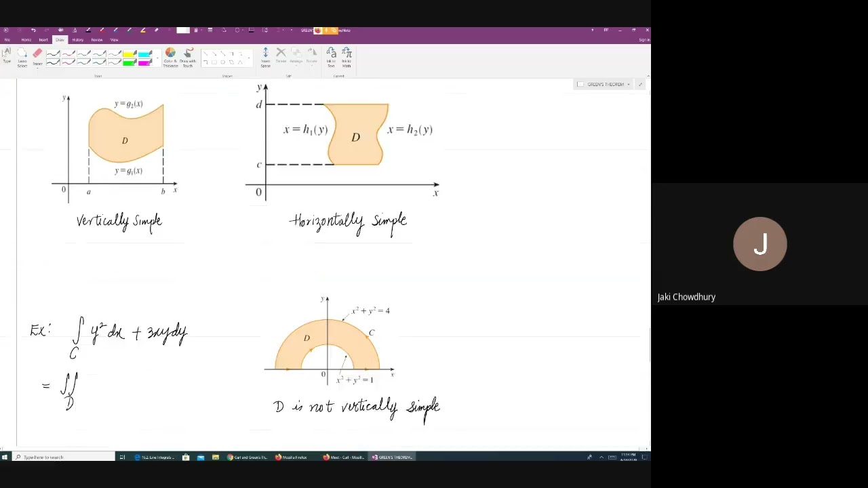The image size is (868, 488).
Task: Select the Lasso Select tool
Action: [22, 57]
